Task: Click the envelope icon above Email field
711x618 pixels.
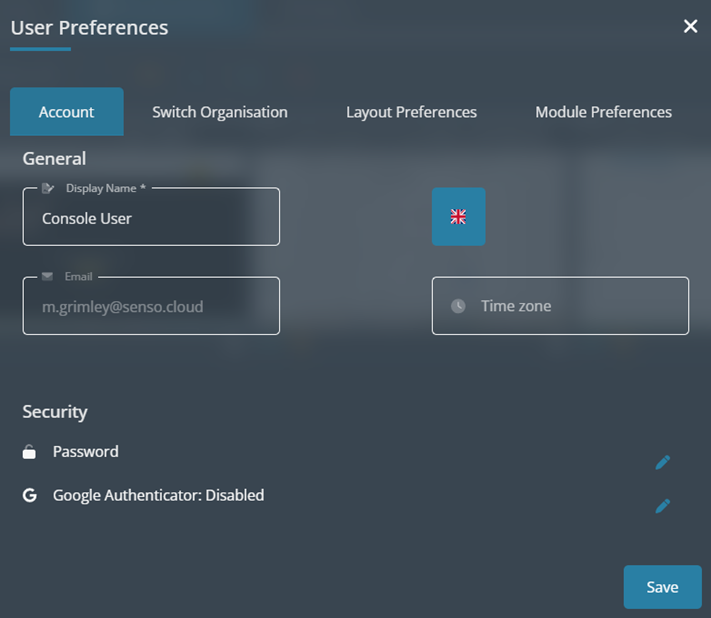Action: [x=48, y=276]
